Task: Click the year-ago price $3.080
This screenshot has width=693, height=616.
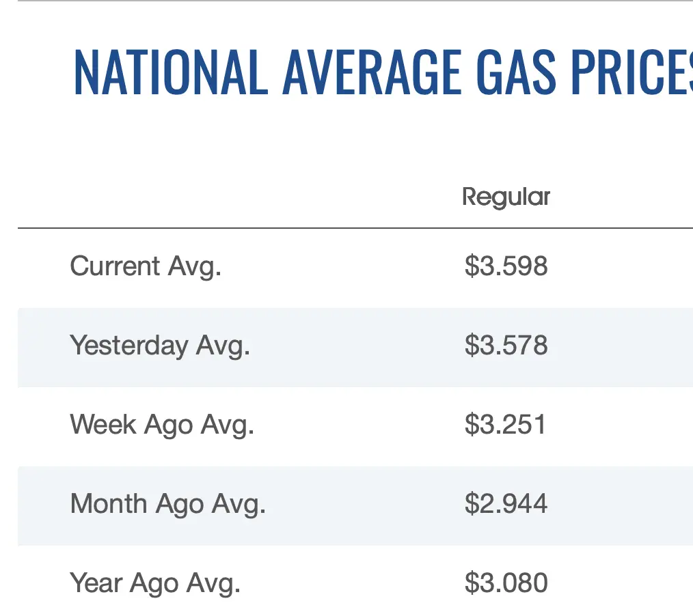Action: pos(506,583)
